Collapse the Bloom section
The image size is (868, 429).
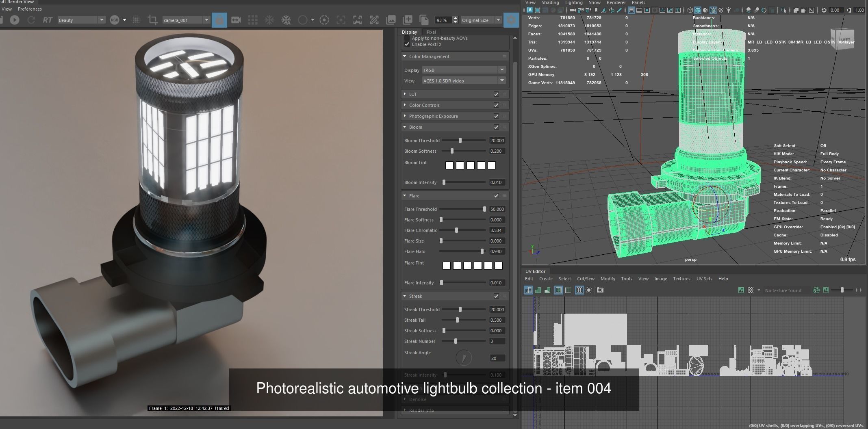(x=405, y=127)
